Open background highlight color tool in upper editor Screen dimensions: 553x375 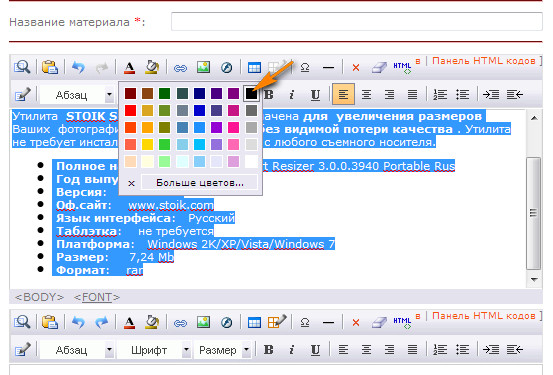click(152, 67)
